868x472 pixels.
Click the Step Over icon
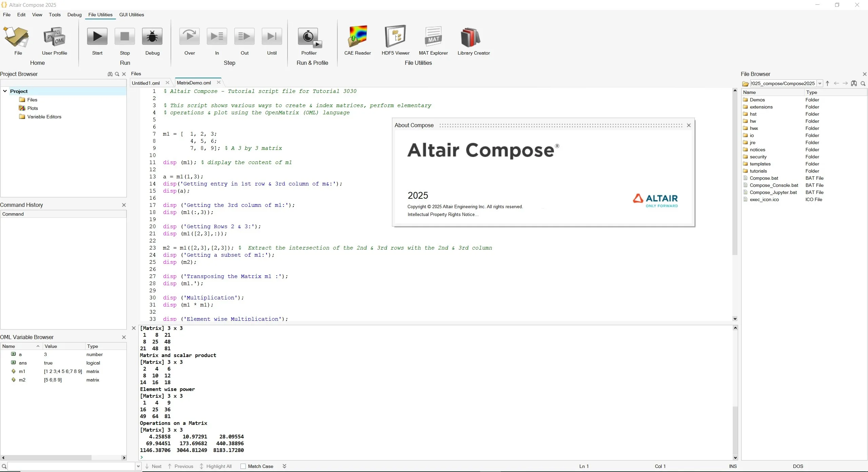click(190, 37)
